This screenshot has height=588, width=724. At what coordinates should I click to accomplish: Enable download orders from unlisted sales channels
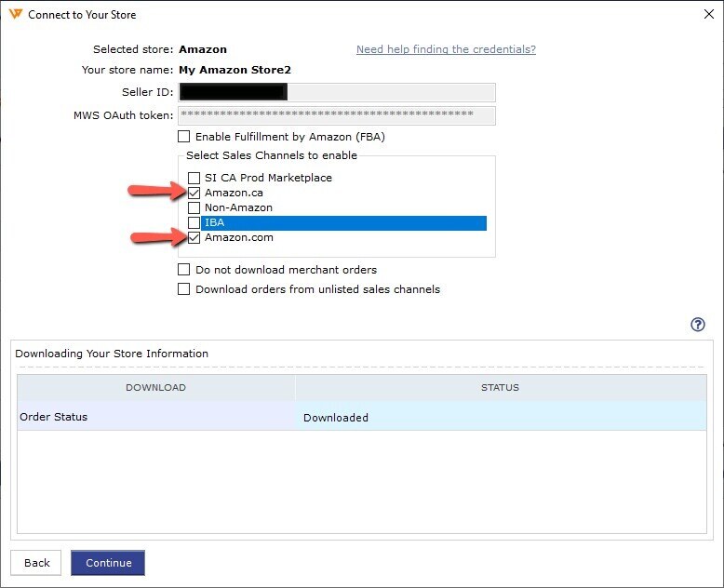coord(184,289)
